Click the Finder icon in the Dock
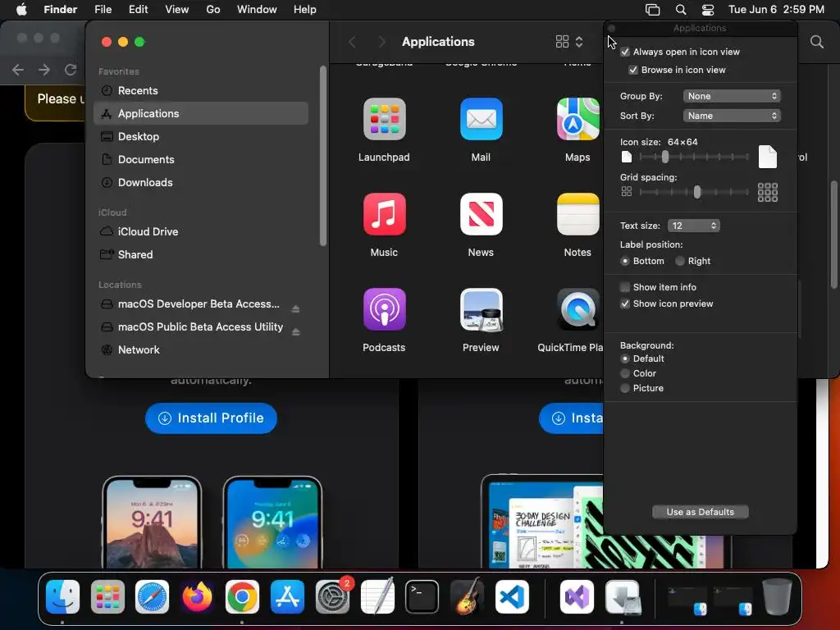 (62, 596)
